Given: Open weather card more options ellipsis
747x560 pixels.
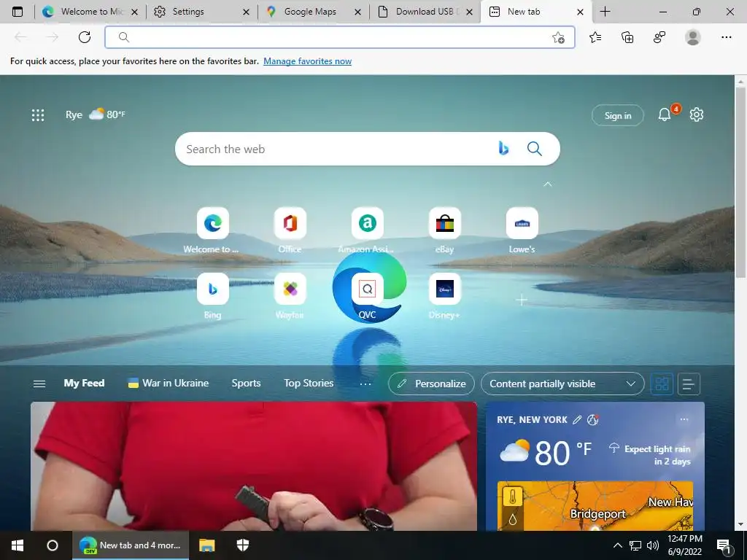Looking at the screenshot, I should tap(684, 419).
